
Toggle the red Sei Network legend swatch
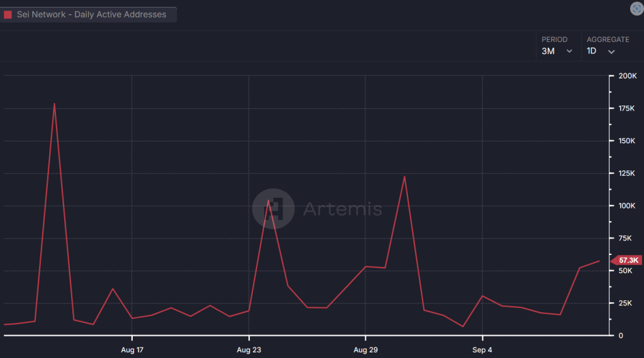coord(8,15)
